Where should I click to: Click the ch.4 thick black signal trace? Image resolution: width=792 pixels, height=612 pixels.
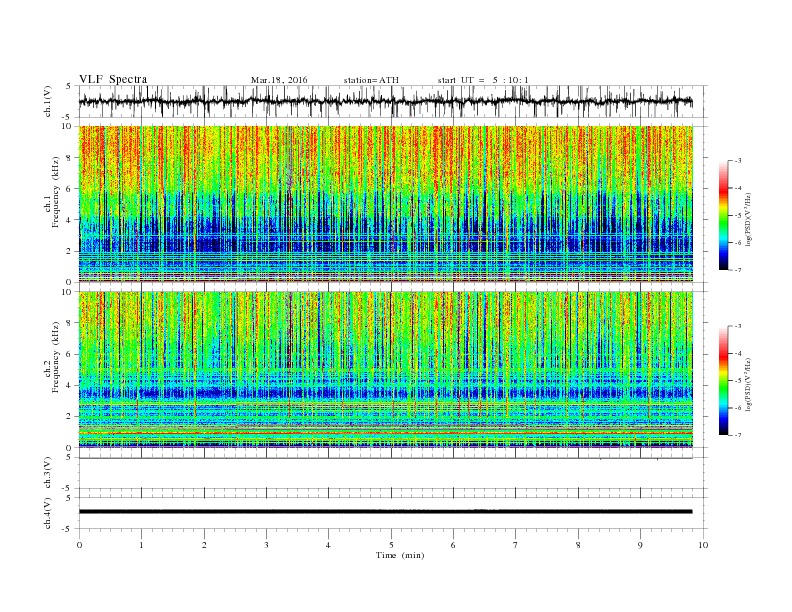pos(386,512)
